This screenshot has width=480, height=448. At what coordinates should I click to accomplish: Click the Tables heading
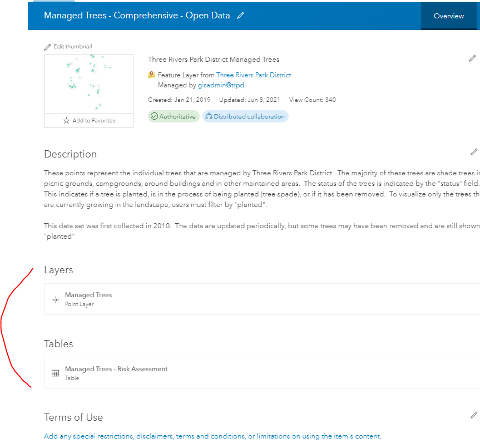click(58, 343)
